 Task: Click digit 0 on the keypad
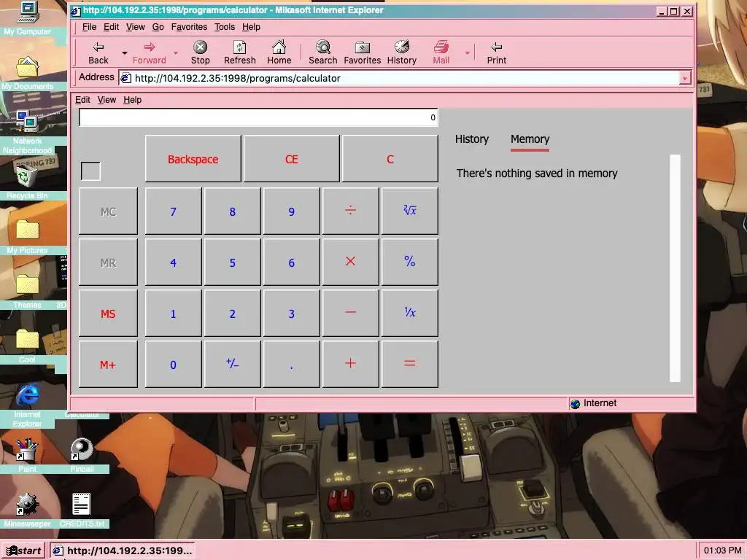coord(174,365)
